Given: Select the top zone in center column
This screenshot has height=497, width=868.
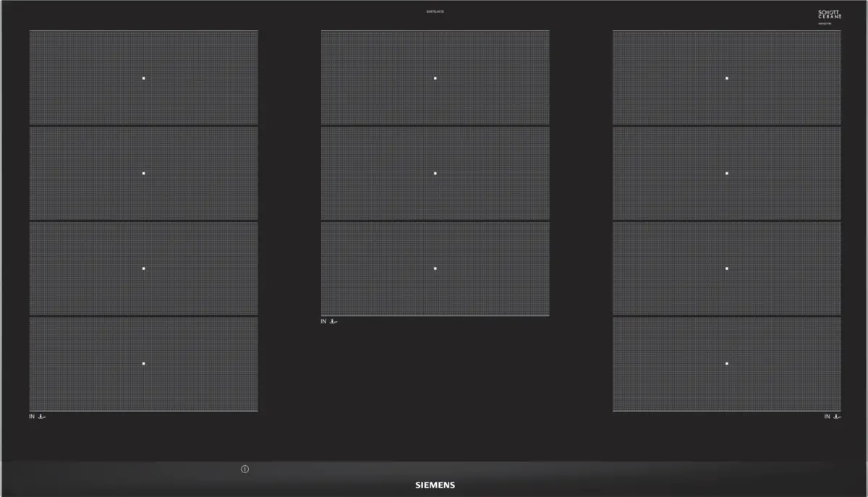Looking at the screenshot, I should coord(435,78).
